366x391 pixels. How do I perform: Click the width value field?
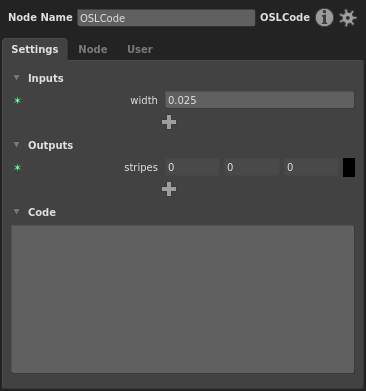click(x=260, y=100)
